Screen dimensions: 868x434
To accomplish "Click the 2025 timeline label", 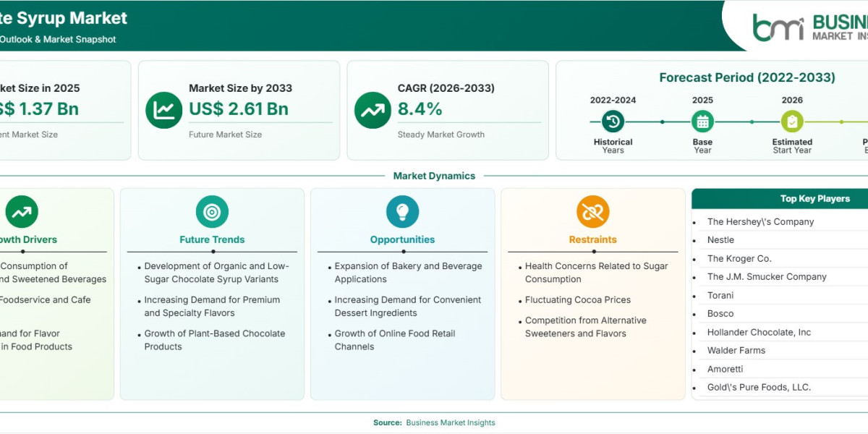I will [702, 101].
